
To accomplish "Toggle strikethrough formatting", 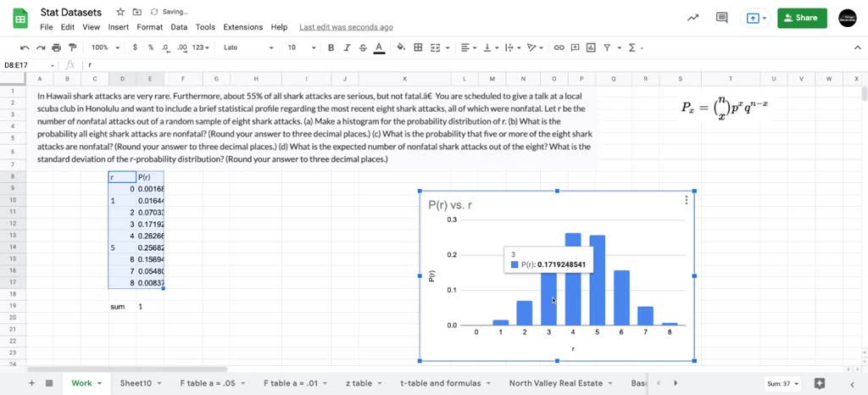I will point(362,47).
